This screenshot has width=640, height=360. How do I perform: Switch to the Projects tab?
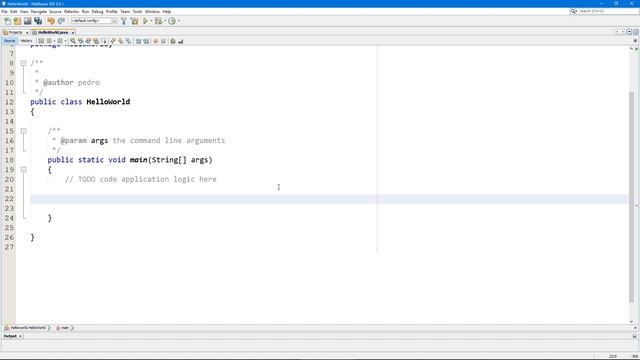[16, 32]
